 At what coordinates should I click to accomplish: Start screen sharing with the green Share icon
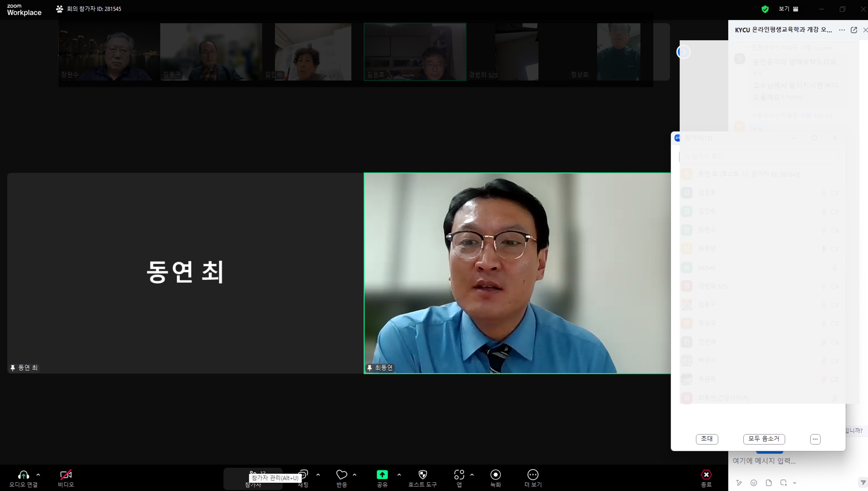(x=382, y=475)
